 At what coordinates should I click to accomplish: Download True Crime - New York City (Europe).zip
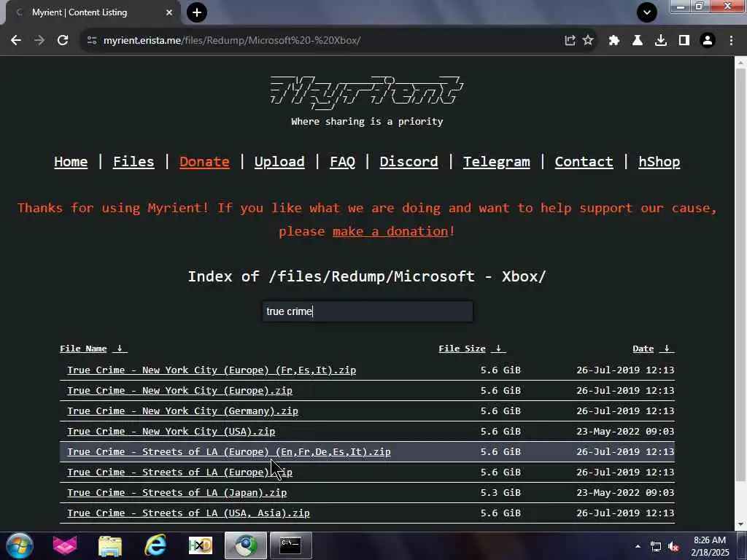(179, 391)
